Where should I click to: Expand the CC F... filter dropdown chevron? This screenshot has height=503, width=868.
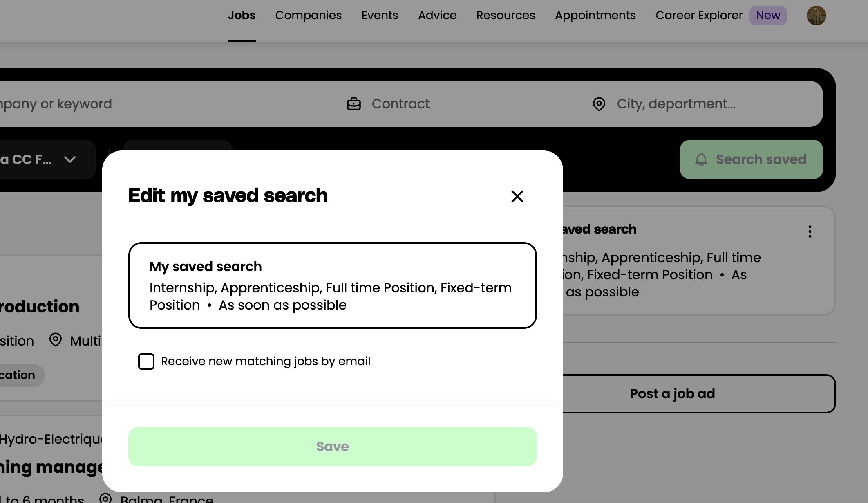coord(70,159)
